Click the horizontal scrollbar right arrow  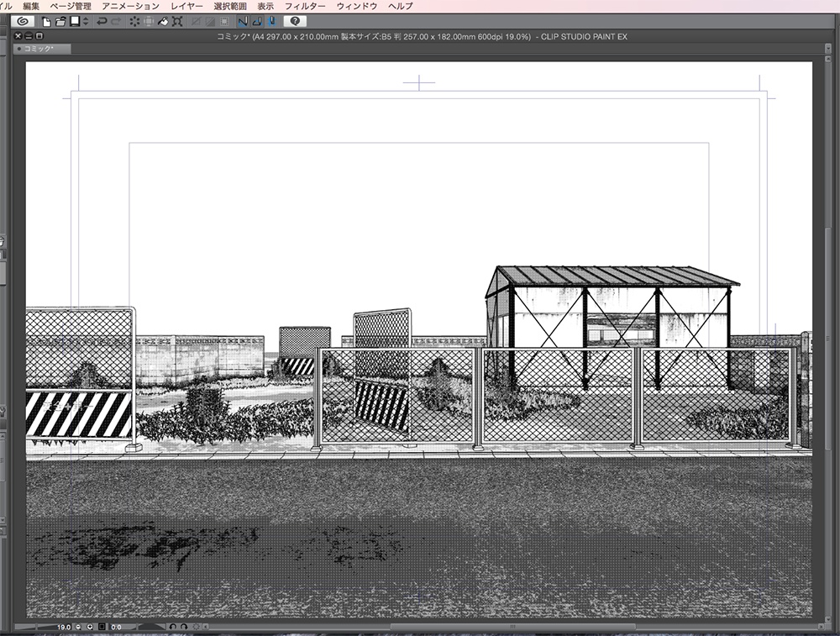click(x=822, y=627)
